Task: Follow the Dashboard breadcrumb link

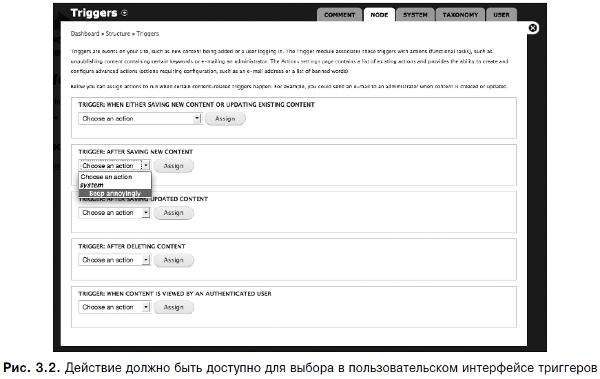Action: click(x=85, y=34)
